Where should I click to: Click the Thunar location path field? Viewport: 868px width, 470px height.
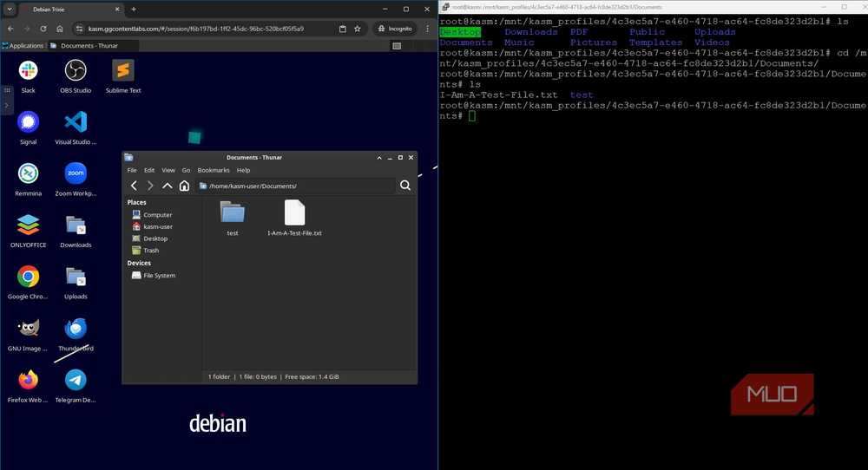pos(296,186)
